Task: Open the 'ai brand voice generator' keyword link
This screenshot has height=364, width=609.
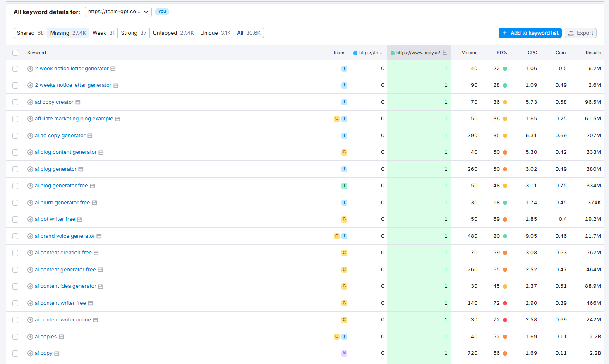Action: click(x=65, y=236)
